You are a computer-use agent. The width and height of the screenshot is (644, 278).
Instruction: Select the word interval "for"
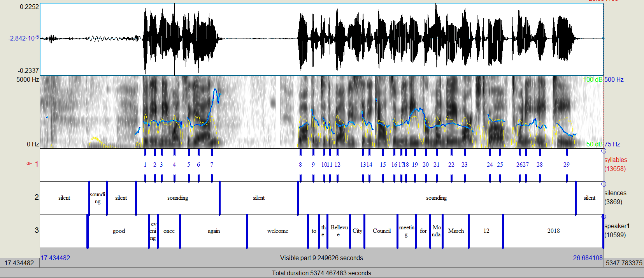click(423, 231)
